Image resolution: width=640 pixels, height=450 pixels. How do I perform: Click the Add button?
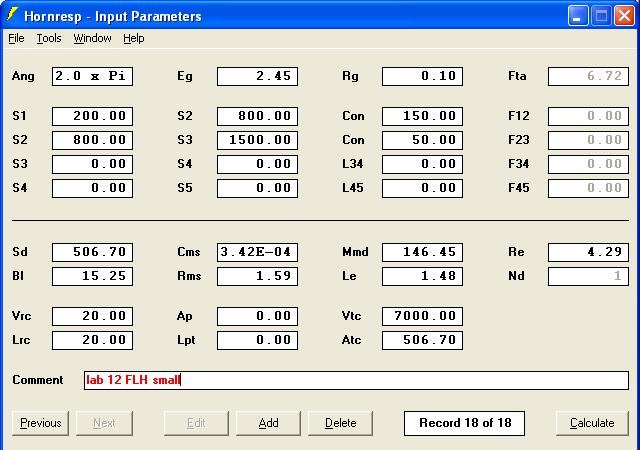click(268, 423)
